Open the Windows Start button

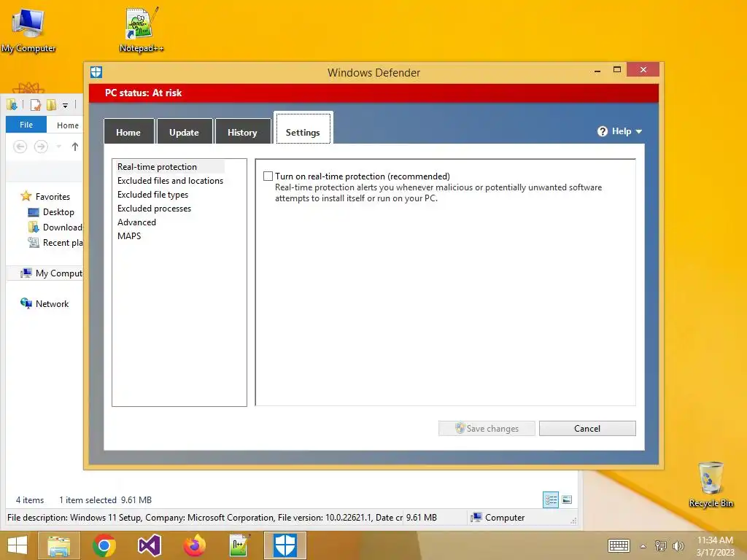coord(18,545)
